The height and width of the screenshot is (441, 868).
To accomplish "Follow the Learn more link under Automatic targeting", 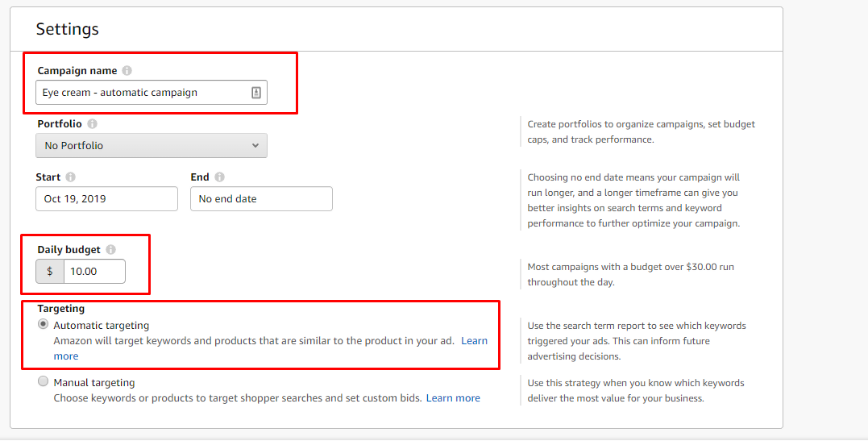I will coord(475,341).
